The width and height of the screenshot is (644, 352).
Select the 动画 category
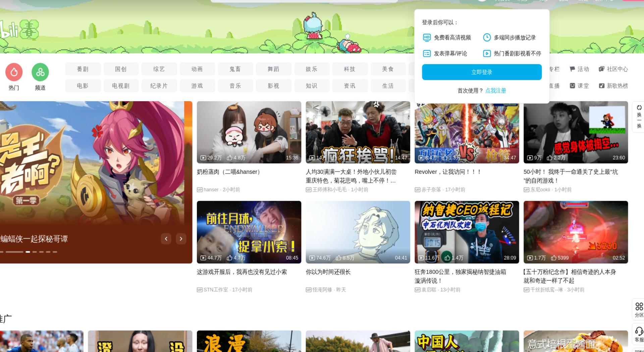[197, 69]
